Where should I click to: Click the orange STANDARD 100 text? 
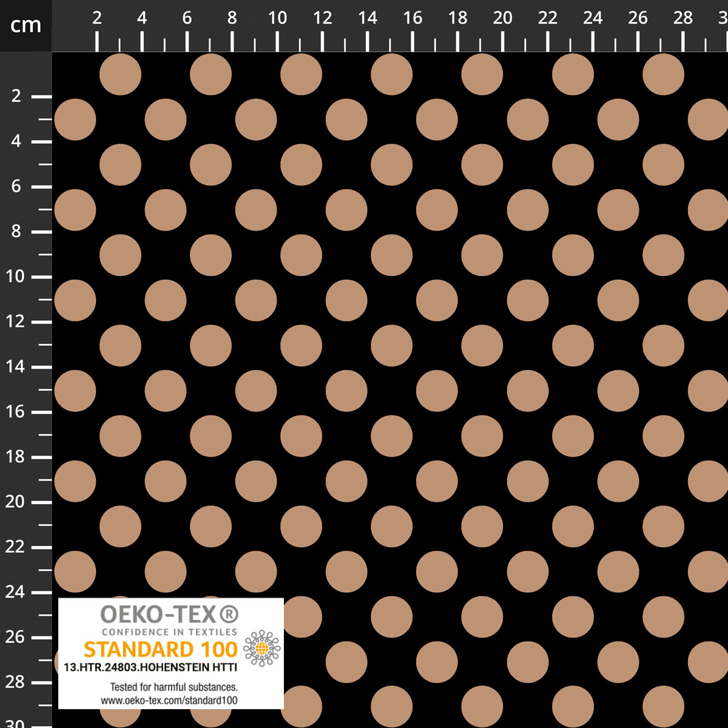tap(160, 649)
